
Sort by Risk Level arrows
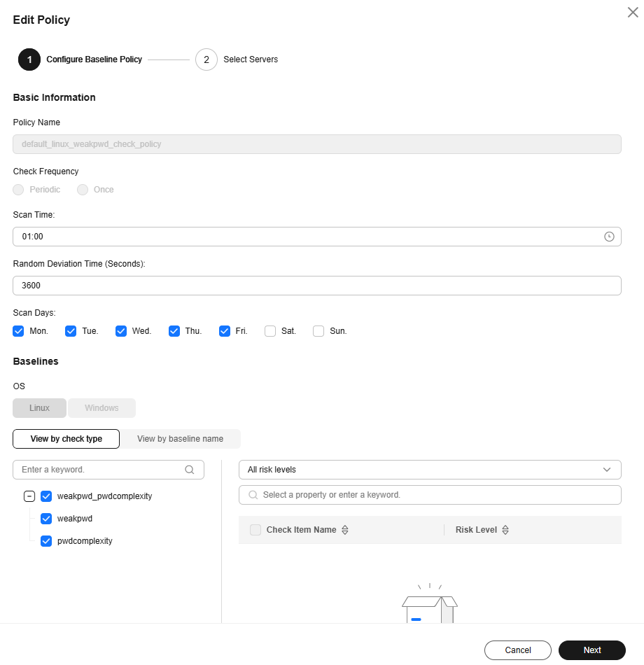[505, 530]
